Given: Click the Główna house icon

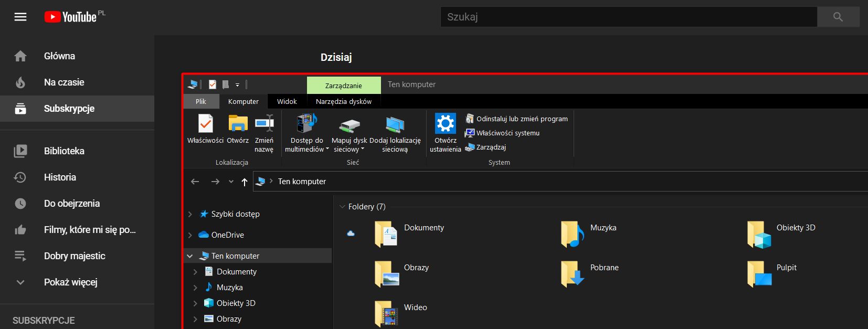Looking at the screenshot, I should click(x=20, y=56).
